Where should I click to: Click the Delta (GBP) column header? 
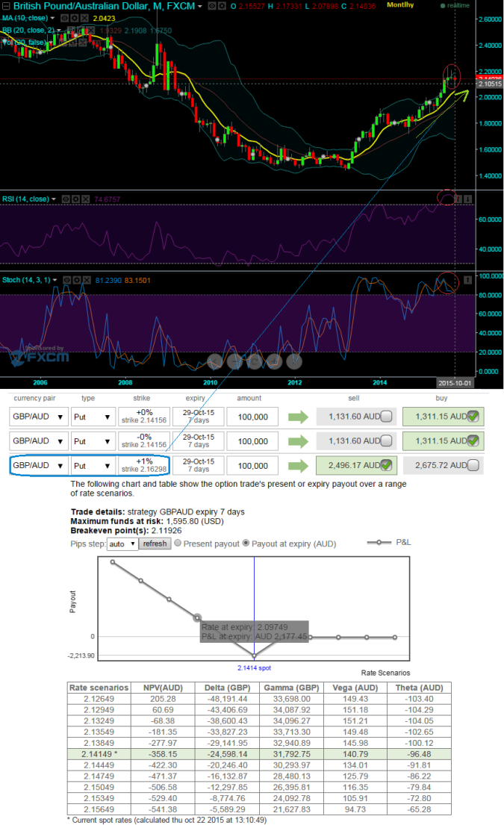pyautogui.click(x=227, y=688)
